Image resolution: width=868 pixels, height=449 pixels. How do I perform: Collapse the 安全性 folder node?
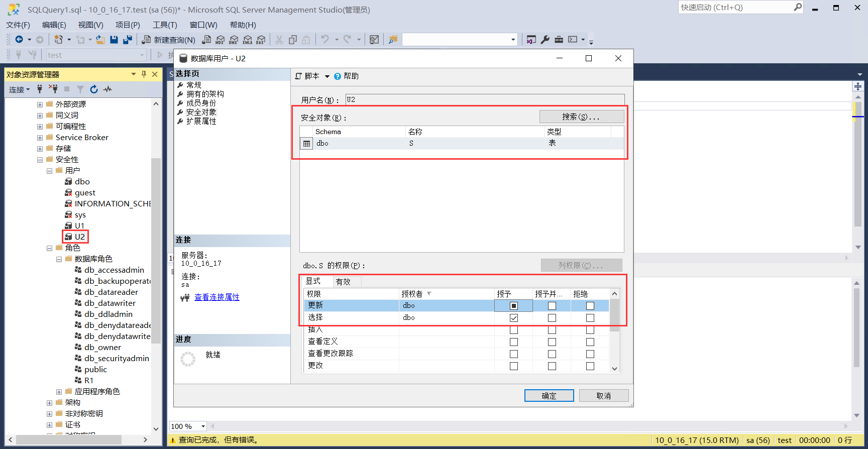(x=40, y=160)
